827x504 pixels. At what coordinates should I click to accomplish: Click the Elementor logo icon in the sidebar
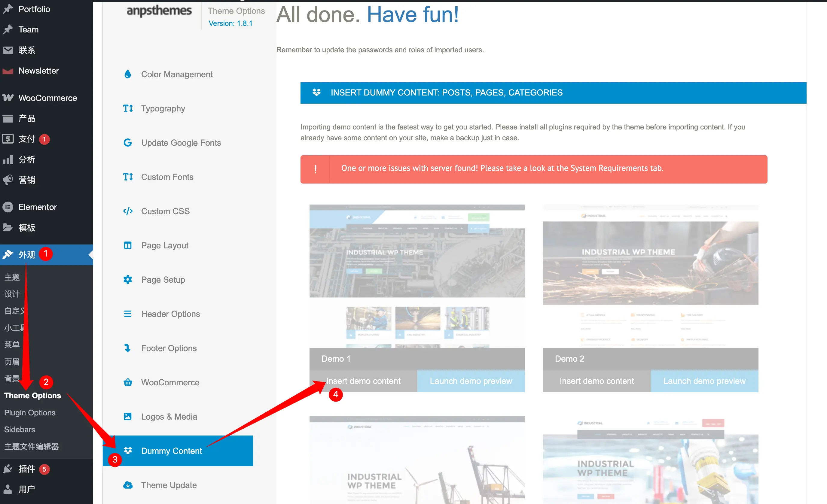click(8, 207)
